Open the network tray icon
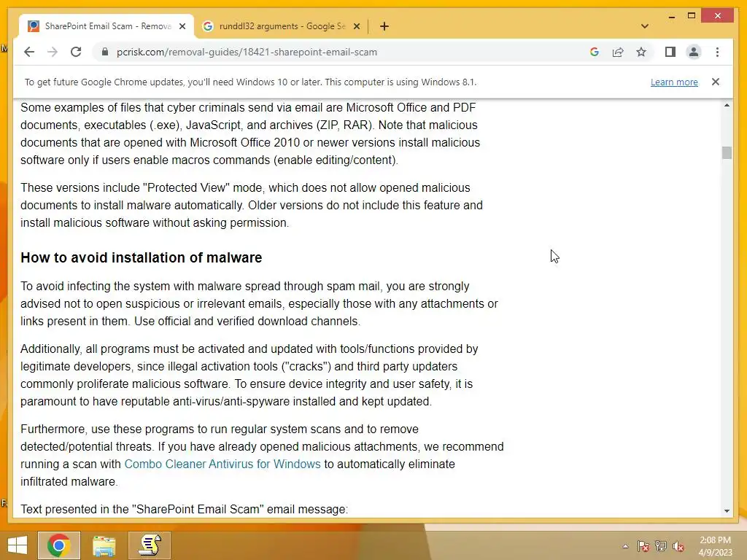The height and width of the screenshot is (560, 747). coord(661,546)
